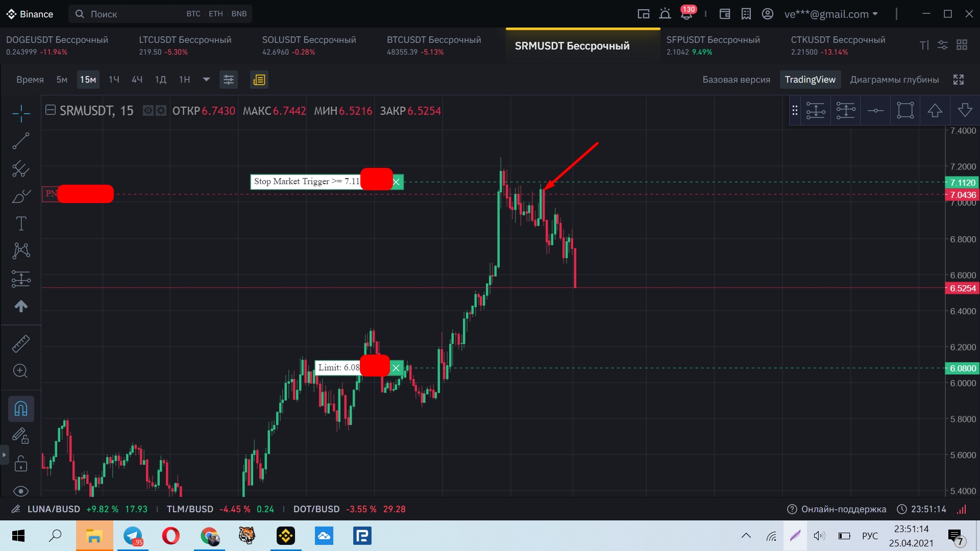This screenshot has width=980, height=551.
Task: Open the orders receipt icon
Action: [x=746, y=14]
